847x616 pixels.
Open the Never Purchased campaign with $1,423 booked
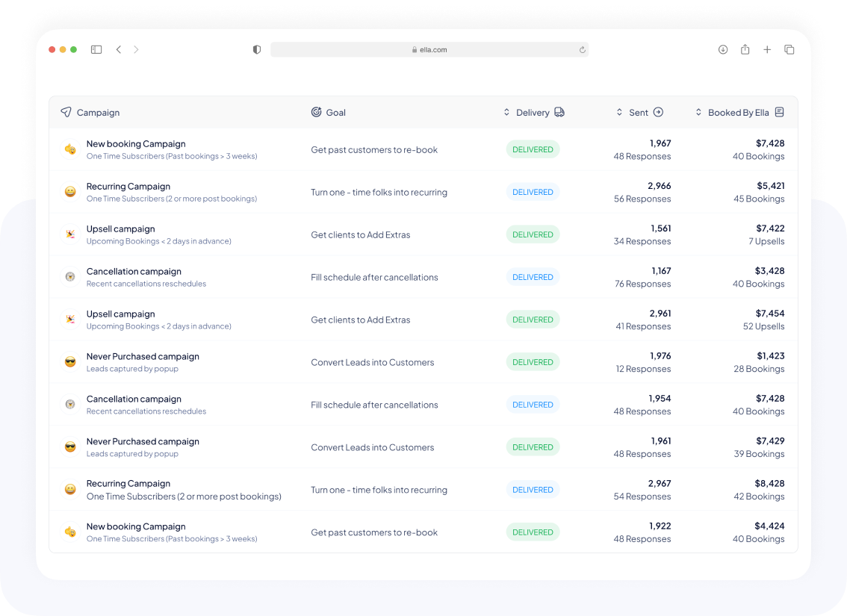coord(143,357)
